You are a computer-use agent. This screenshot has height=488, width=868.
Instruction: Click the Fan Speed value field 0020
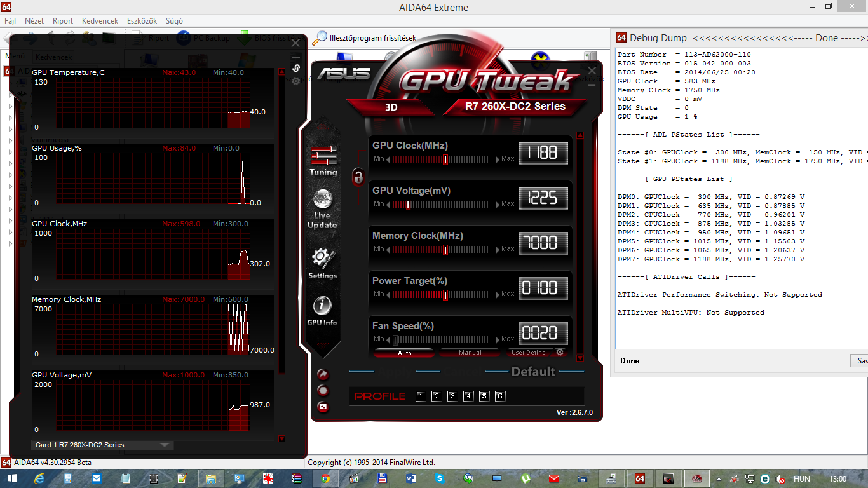543,333
